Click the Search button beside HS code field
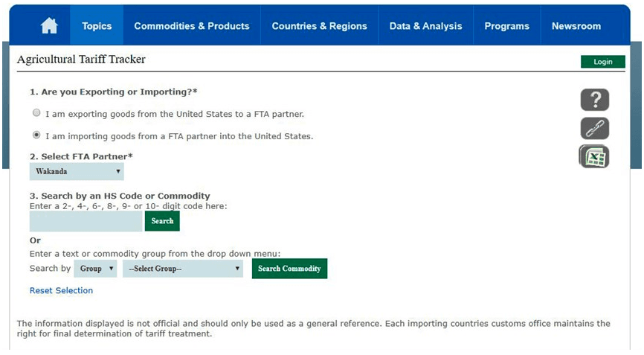Image resolution: width=644 pixels, height=355 pixels. click(162, 221)
